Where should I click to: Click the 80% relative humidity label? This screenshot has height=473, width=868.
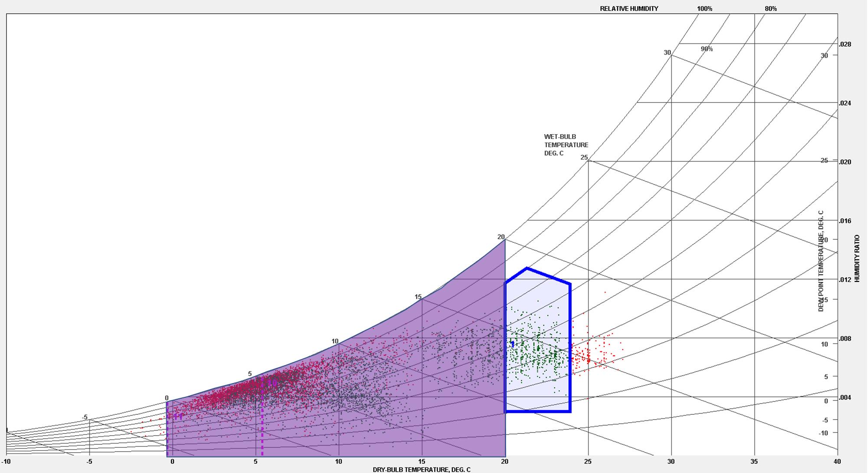tap(771, 9)
